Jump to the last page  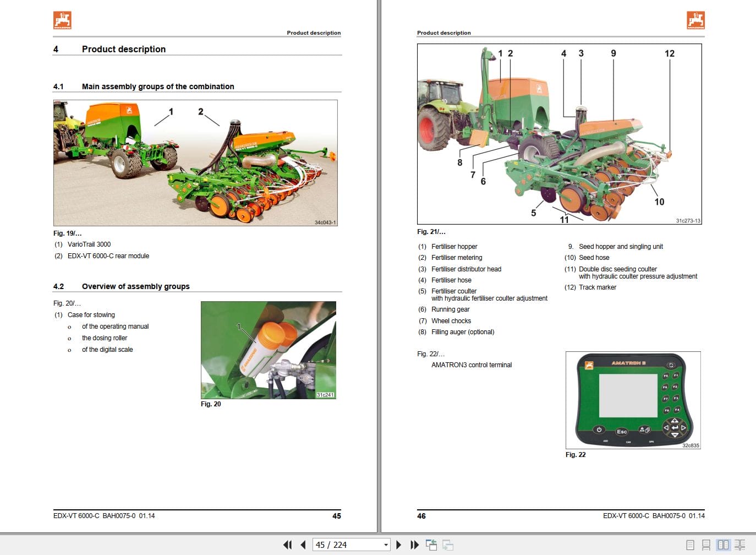pos(415,545)
